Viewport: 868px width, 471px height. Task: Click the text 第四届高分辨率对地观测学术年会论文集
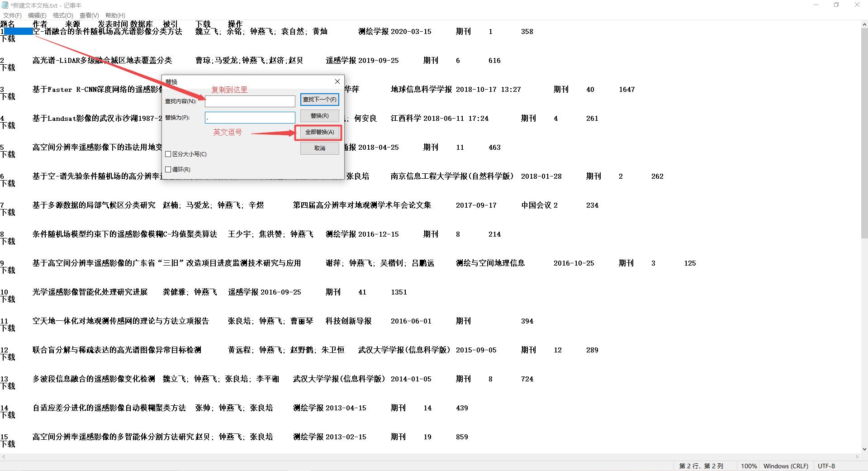click(362, 205)
